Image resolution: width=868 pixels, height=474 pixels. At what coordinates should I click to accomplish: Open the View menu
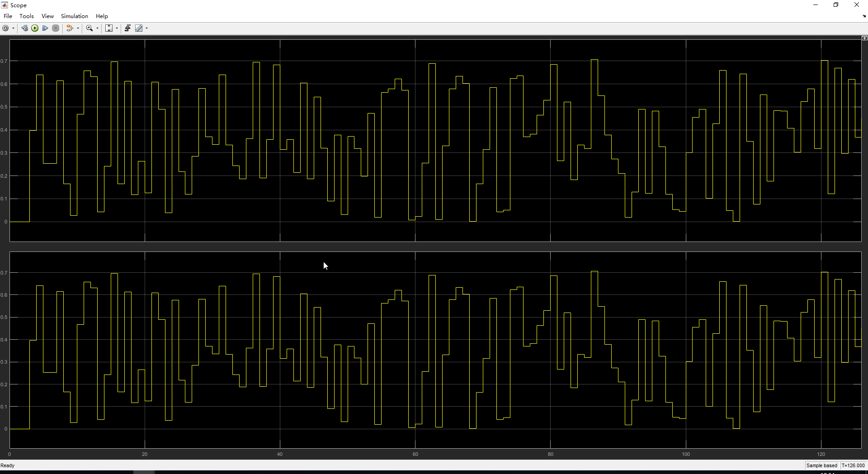47,16
